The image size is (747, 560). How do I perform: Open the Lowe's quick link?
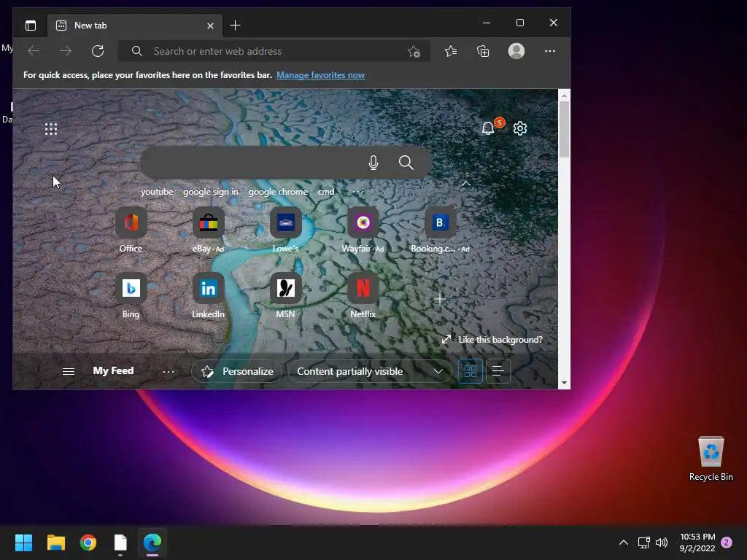click(x=286, y=230)
